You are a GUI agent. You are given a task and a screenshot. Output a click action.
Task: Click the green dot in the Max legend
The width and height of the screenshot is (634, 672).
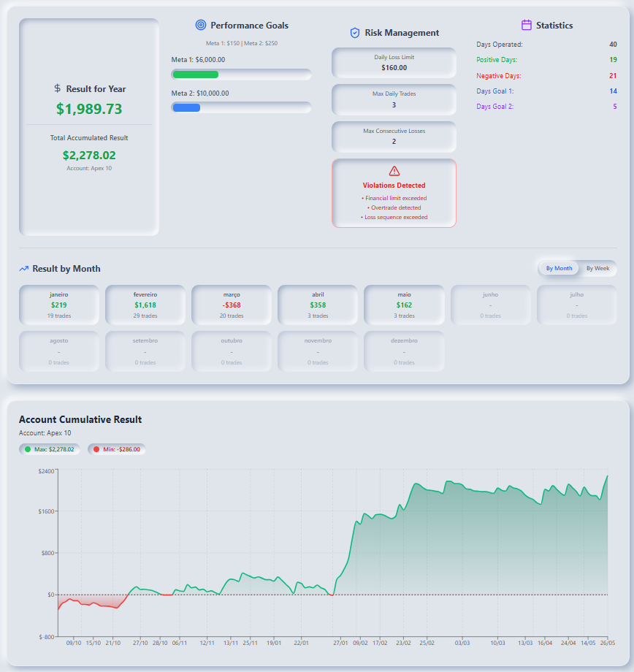coord(28,449)
